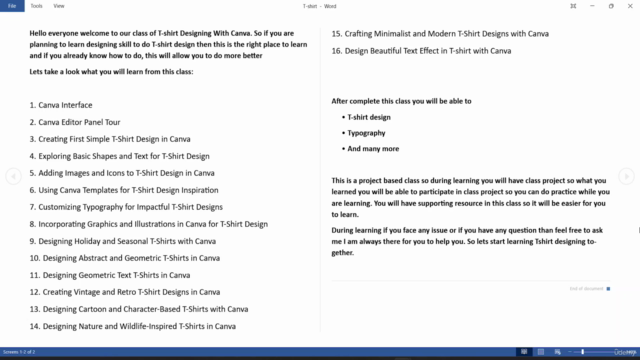
Task: Click 'Creating Vintage and Retro' list item
Action: click(x=124, y=292)
